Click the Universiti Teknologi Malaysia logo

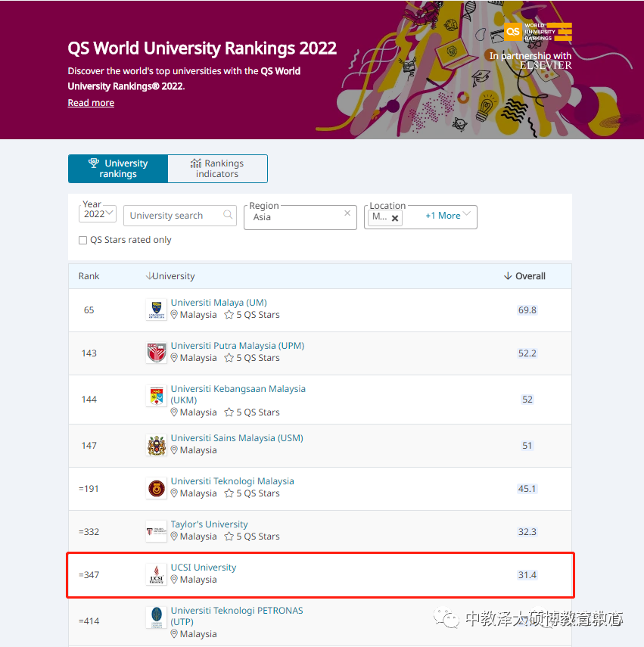tap(157, 489)
